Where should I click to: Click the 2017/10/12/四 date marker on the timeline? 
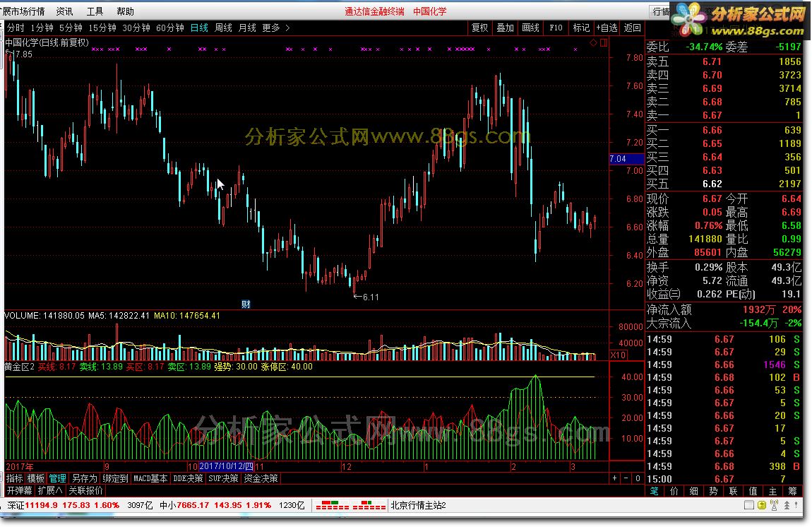227,466
